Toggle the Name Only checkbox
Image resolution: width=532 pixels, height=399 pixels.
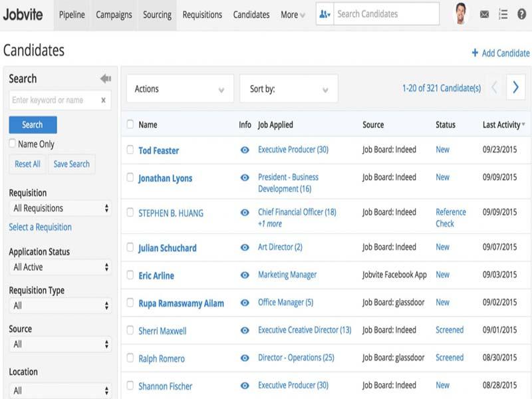(x=12, y=144)
